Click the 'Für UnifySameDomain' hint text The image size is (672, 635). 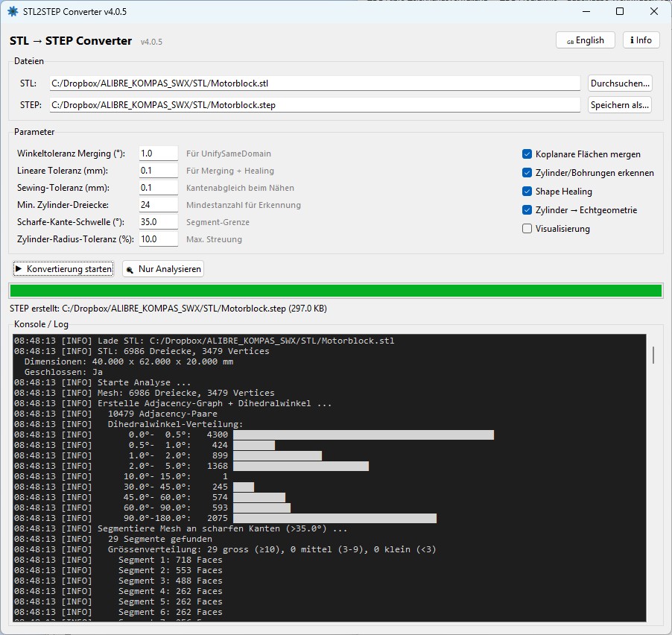click(229, 154)
